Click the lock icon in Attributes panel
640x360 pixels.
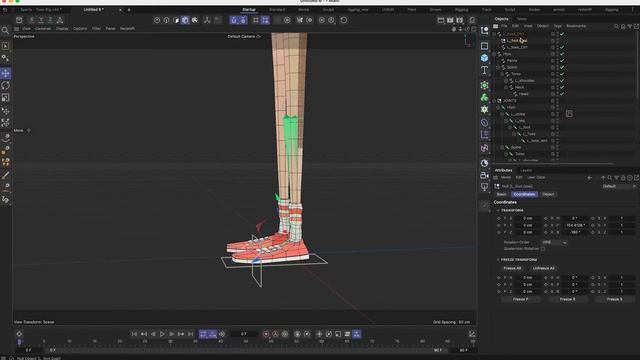click(x=623, y=178)
